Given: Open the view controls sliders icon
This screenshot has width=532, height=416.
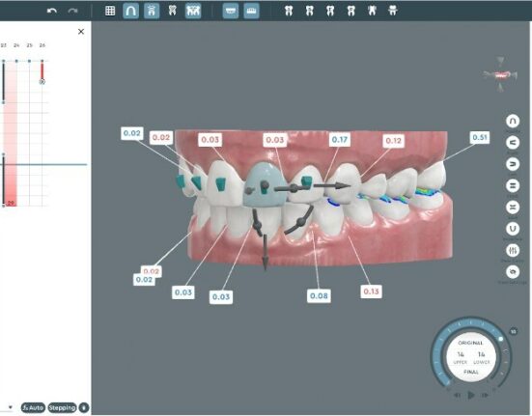Looking at the screenshot, I should (x=513, y=251).
